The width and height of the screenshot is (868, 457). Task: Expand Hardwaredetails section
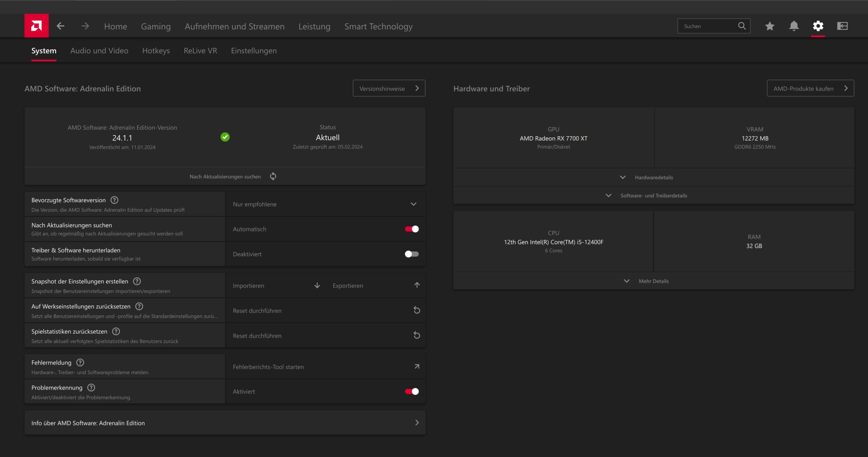click(653, 177)
